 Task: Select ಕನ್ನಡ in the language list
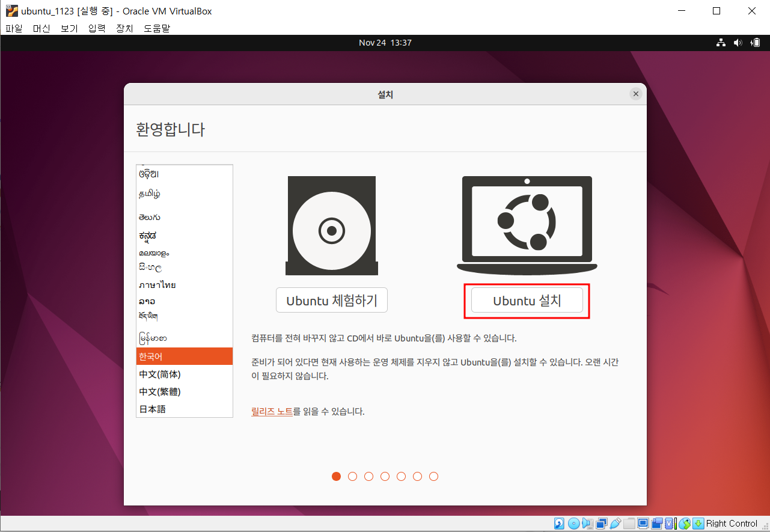pos(185,236)
